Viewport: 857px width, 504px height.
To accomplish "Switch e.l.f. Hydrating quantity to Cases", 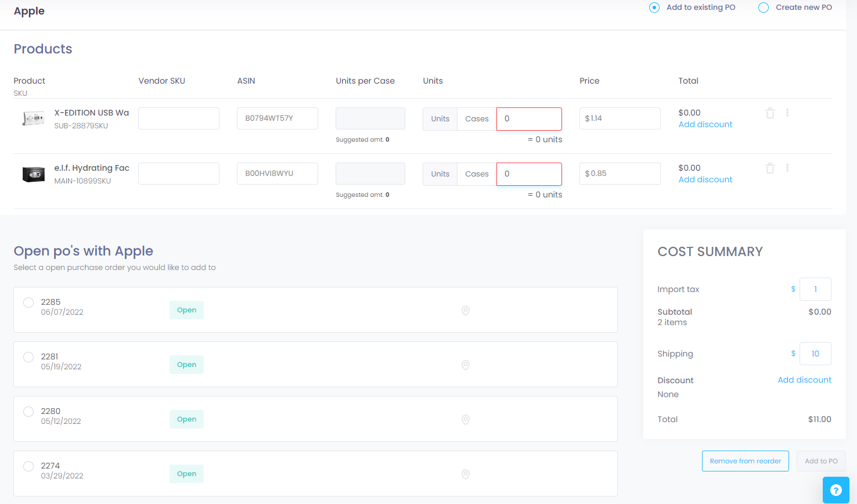I will (477, 174).
